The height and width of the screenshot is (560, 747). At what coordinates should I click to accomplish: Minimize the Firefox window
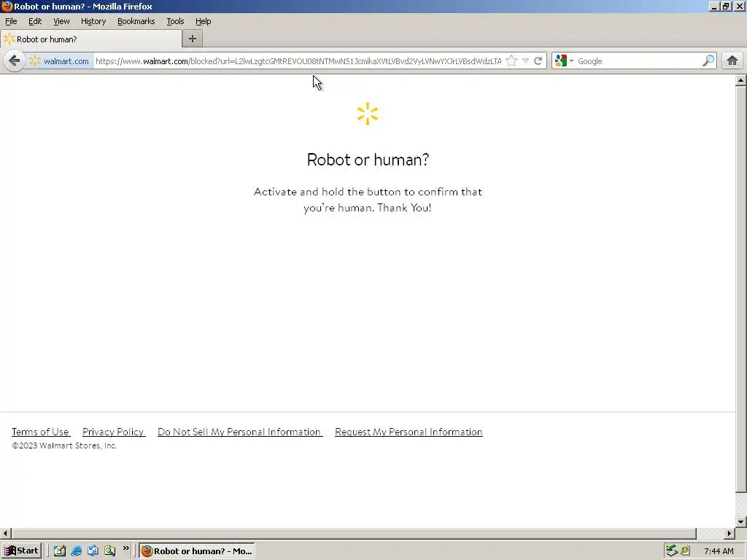[713, 6]
